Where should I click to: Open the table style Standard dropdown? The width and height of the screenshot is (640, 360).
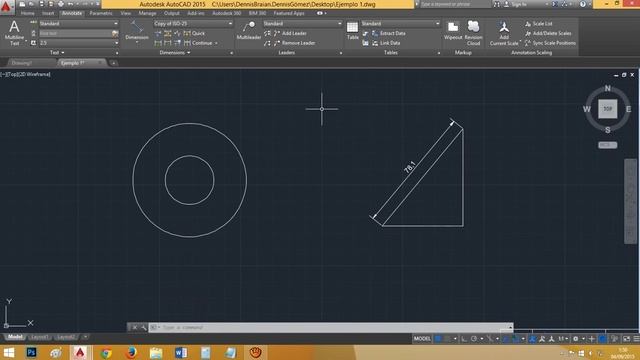pyautogui.click(x=400, y=24)
